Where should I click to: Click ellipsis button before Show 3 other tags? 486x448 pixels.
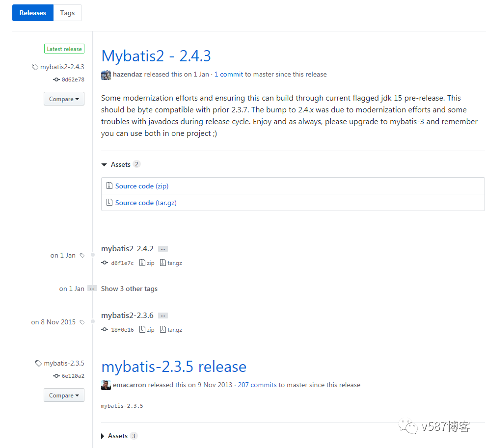pyautogui.click(x=92, y=289)
